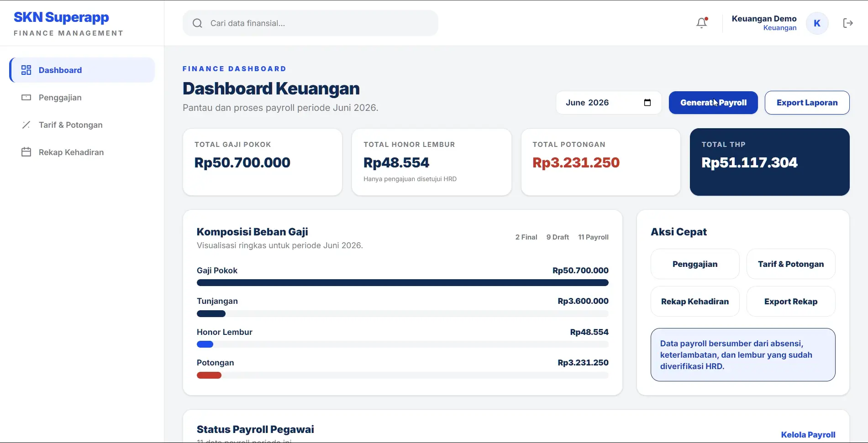Click the Dashboard grid icon in sidebar
The width and height of the screenshot is (868, 443).
pyautogui.click(x=26, y=70)
